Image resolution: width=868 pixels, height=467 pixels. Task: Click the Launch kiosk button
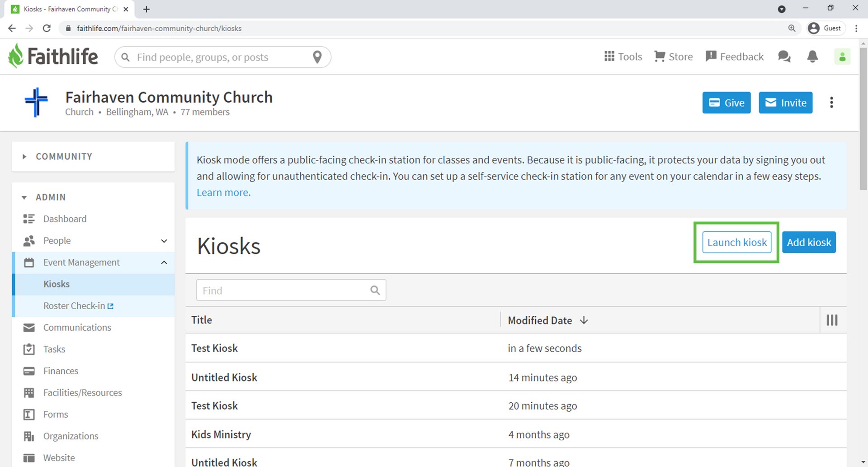pos(737,243)
